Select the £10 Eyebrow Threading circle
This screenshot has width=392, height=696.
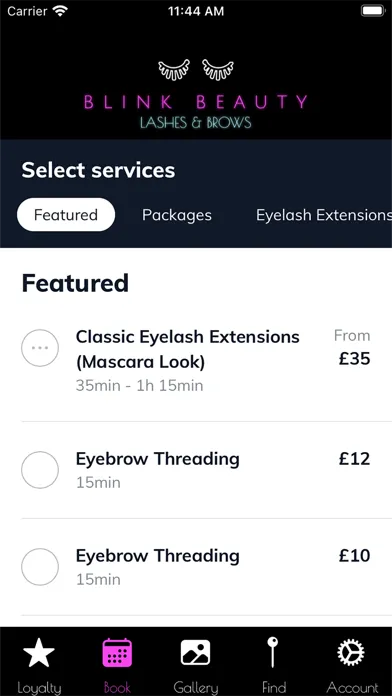coord(40,567)
